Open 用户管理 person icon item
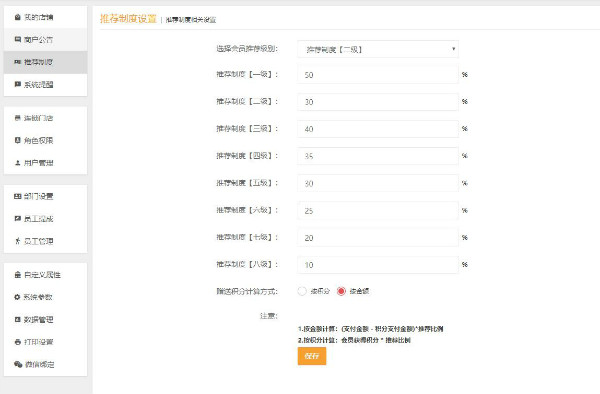The width and height of the screenshot is (600, 394). (x=18, y=163)
